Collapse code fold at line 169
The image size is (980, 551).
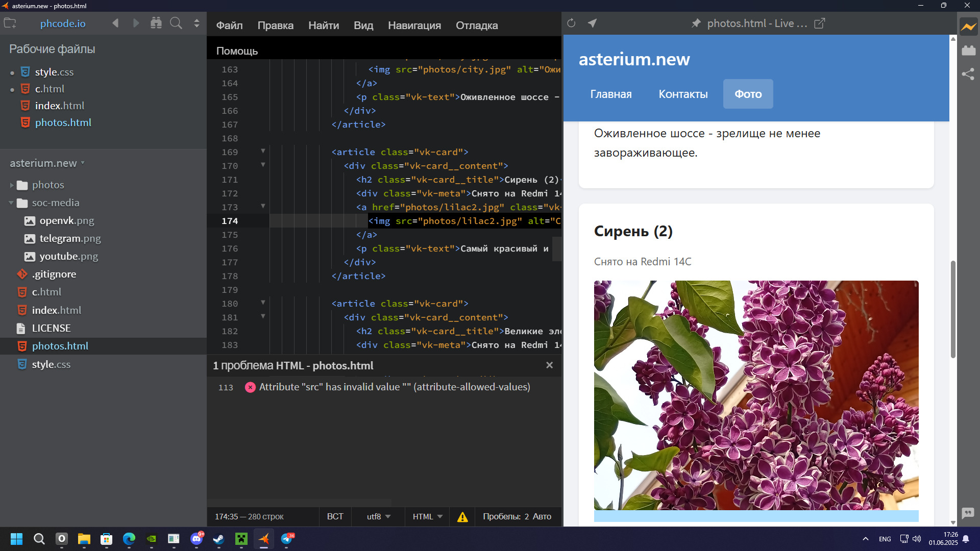click(x=263, y=151)
